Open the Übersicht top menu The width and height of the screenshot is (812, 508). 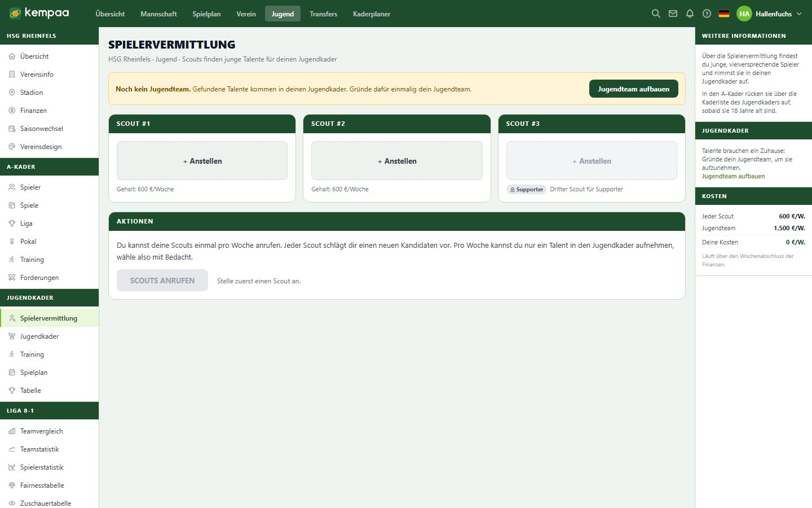[110, 14]
